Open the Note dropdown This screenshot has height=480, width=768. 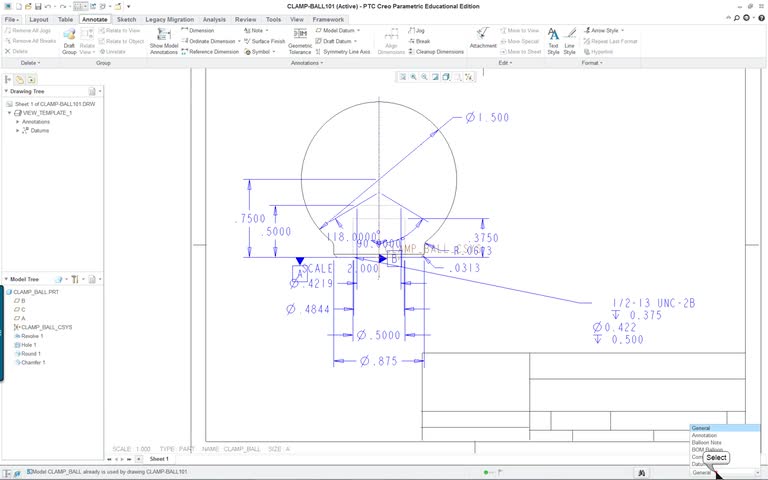[x=266, y=30]
